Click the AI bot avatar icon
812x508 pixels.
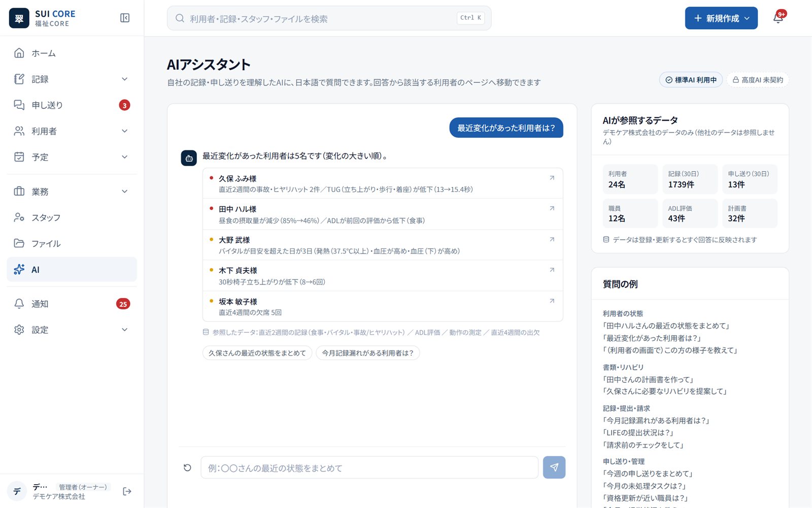(x=189, y=158)
